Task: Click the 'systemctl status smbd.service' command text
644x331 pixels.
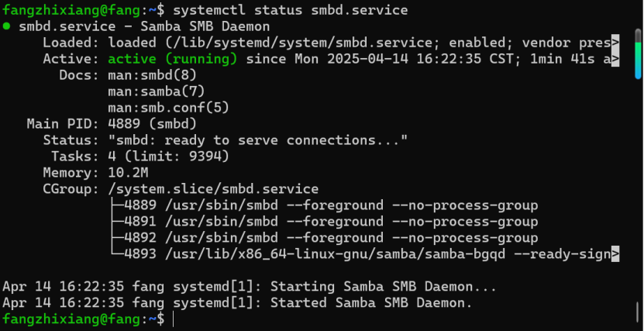Action: [x=291, y=10]
